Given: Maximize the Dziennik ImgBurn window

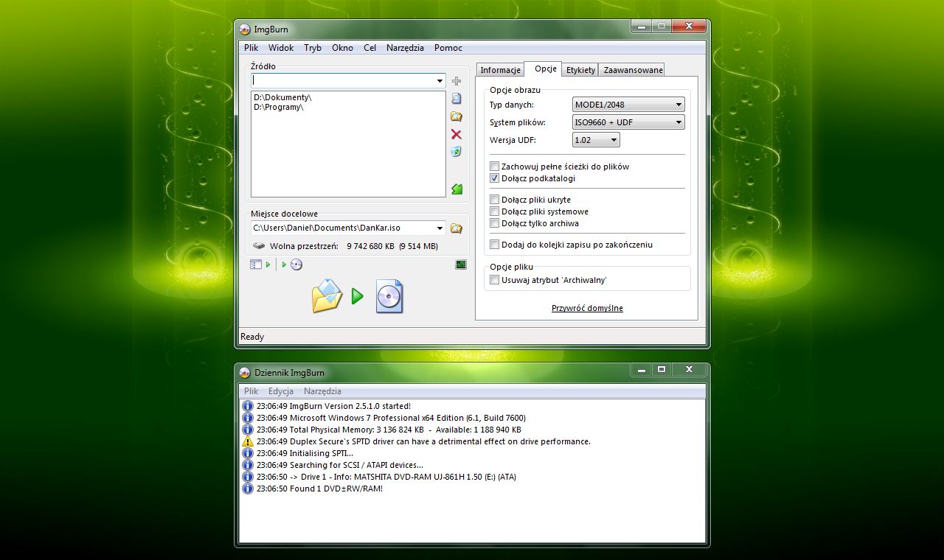Looking at the screenshot, I should (x=662, y=369).
